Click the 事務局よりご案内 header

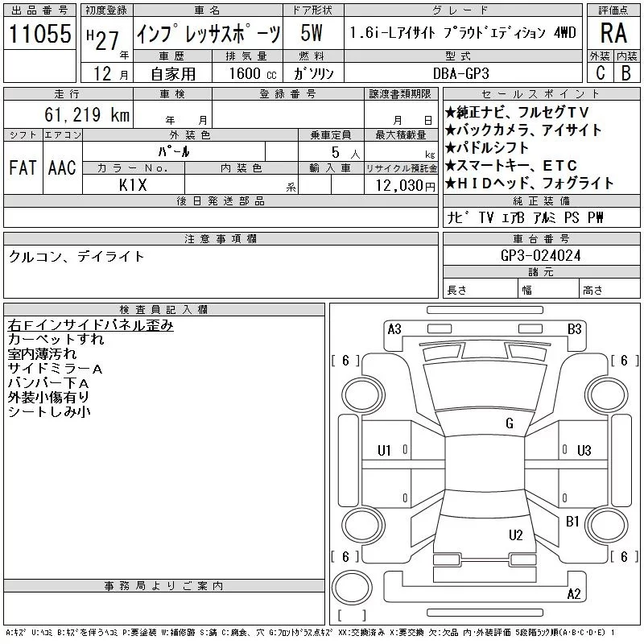tap(164, 586)
